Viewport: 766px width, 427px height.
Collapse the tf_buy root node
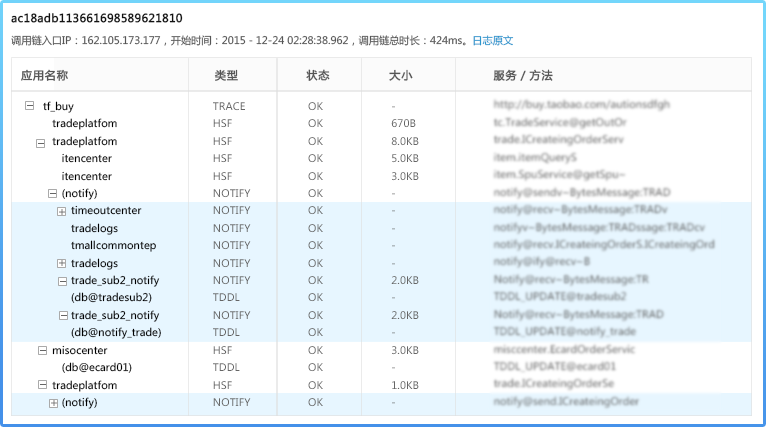coord(29,106)
